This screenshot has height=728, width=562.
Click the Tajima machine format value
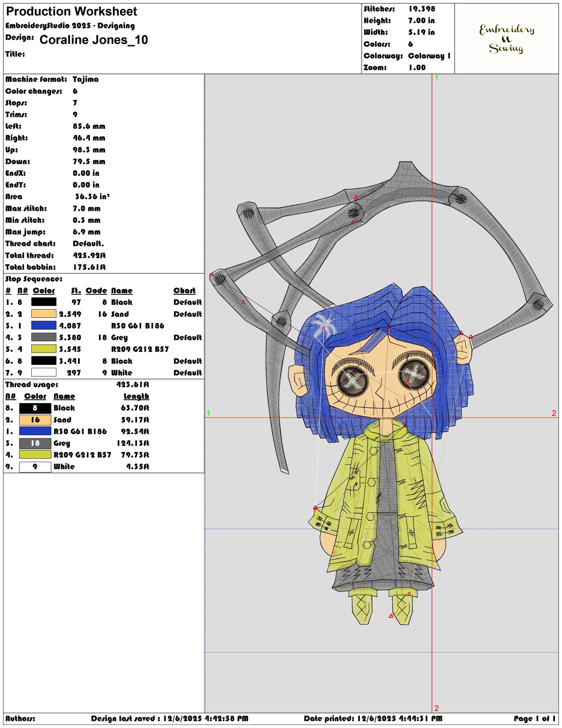[x=86, y=79]
